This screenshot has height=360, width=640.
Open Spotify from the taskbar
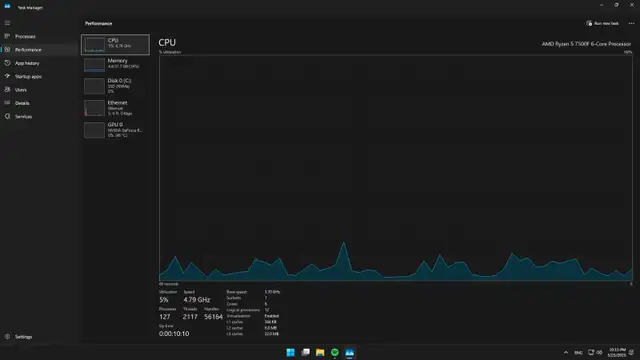tap(335, 352)
